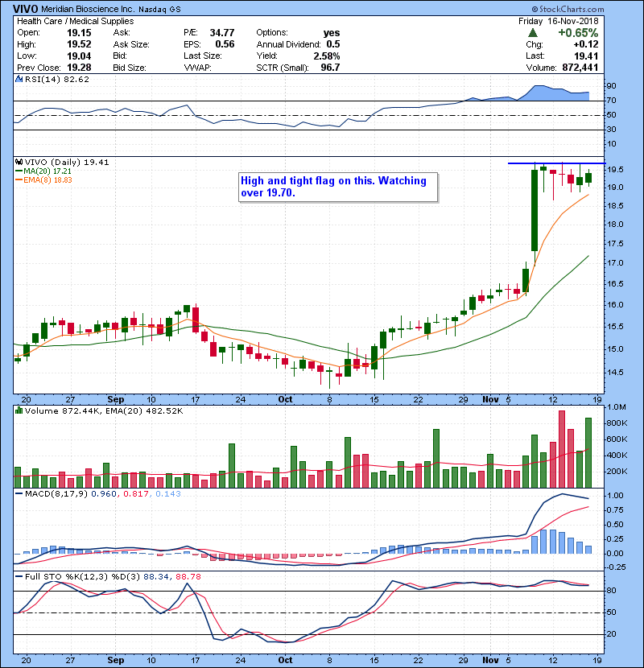
Task: Click the 1.0M volume axis label
Action: [617, 407]
